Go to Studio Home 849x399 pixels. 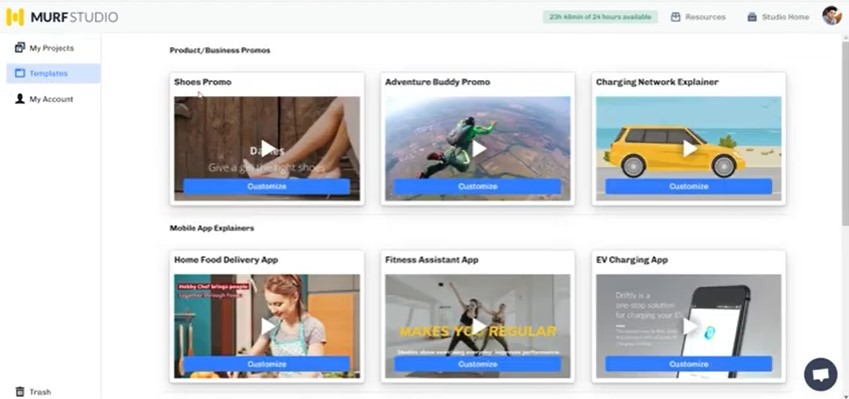coord(778,17)
